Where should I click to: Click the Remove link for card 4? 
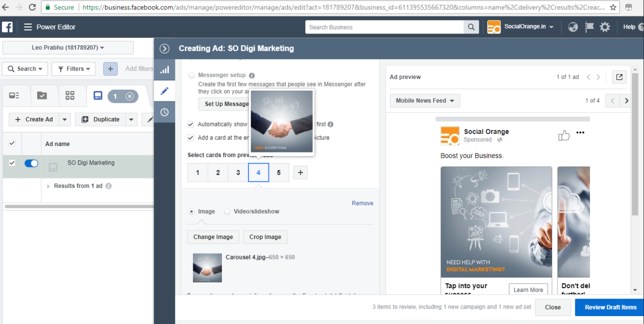[362, 203]
